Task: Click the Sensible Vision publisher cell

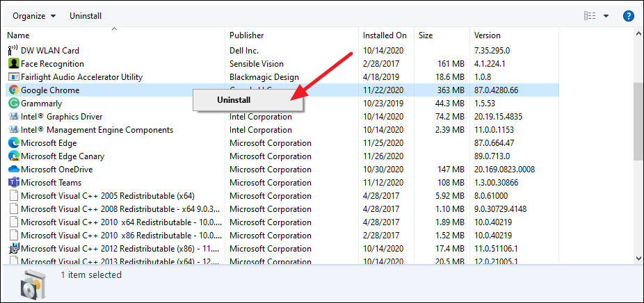Action: pos(257,64)
